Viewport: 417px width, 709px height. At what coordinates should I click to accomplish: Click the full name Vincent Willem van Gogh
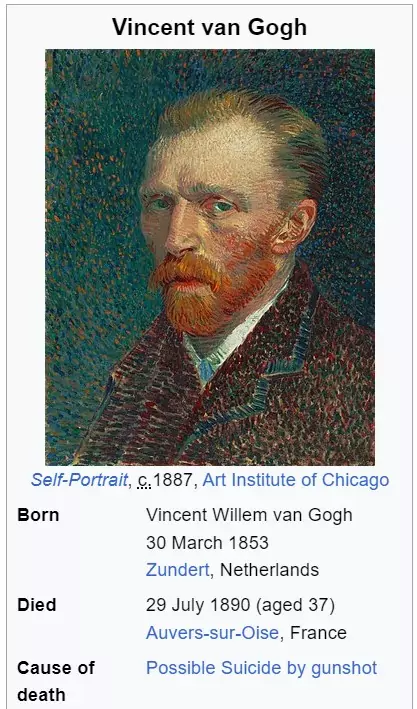point(249,515)
